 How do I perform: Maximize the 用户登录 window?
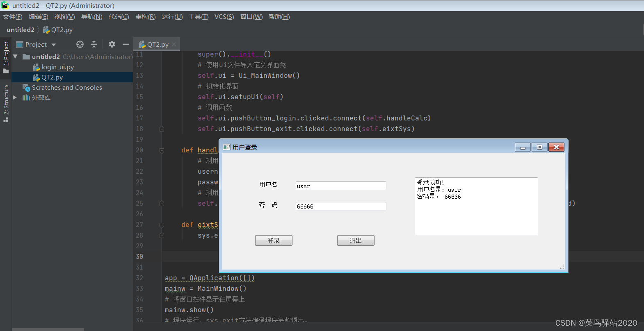(539, 147)
